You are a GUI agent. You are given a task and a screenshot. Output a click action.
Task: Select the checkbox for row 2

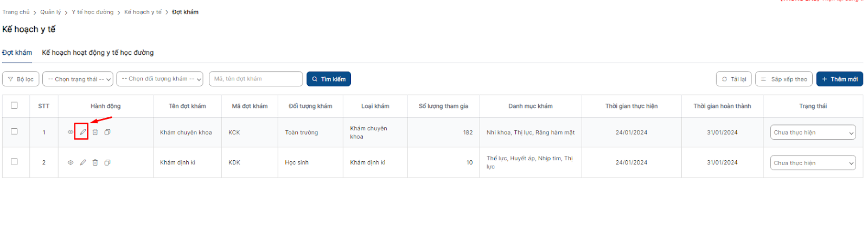(14, 162)
